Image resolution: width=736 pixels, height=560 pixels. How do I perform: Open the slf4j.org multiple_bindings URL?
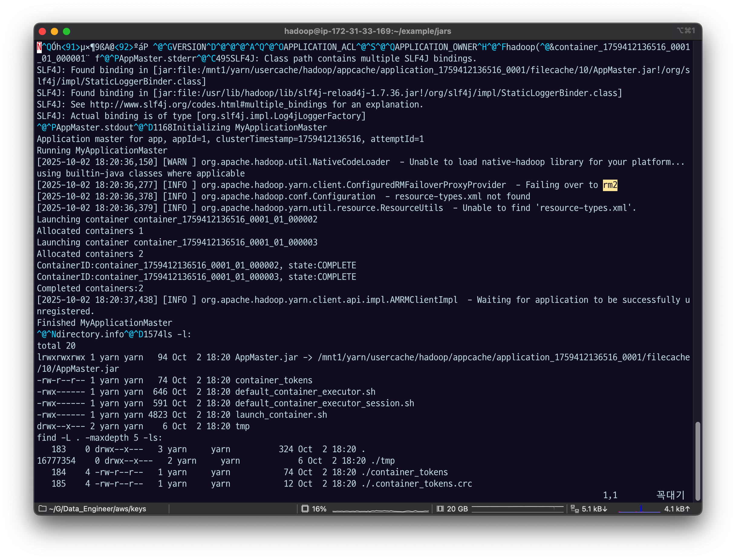(208, 105)
